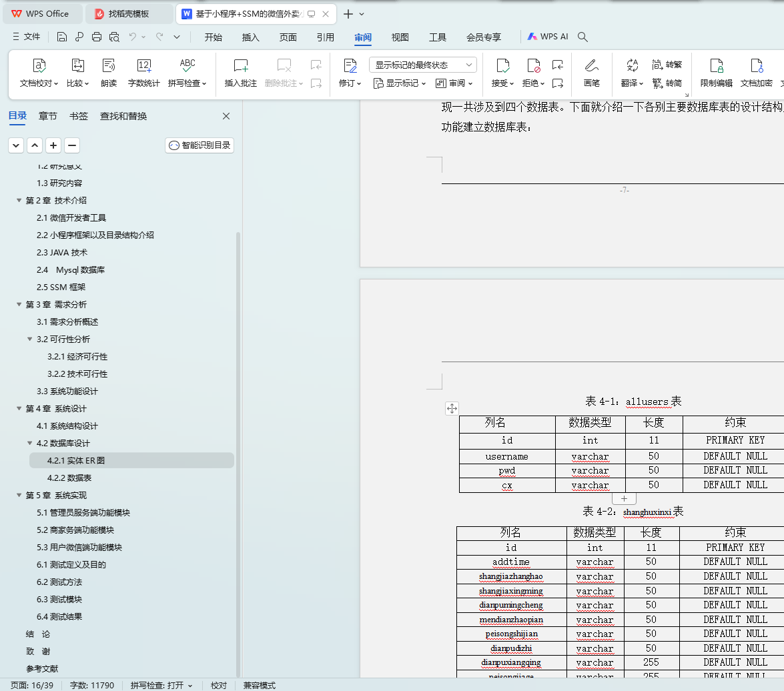
Task: Start 朗读 read aloud
Action: tap(109, 73)
